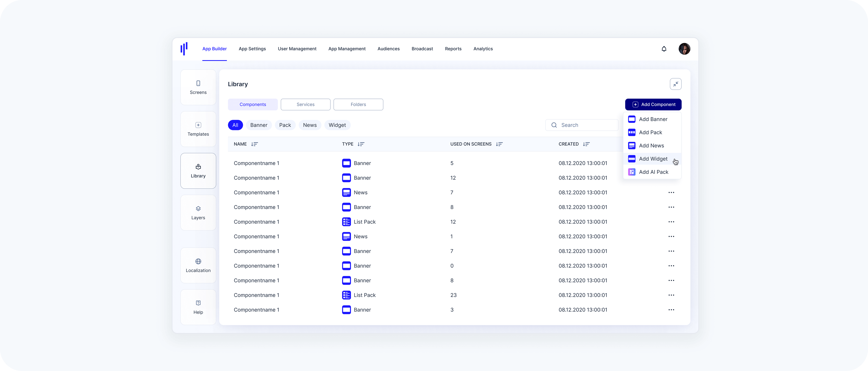Open the notifications bell
Screen dimensions: 868x371
664,49
